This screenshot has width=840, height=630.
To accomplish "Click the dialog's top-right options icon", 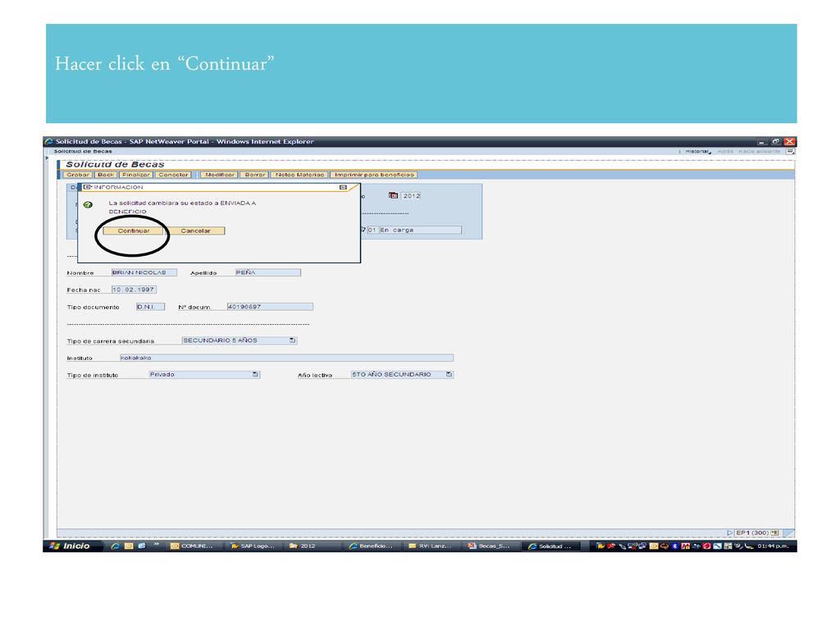I will pos(343,188).
